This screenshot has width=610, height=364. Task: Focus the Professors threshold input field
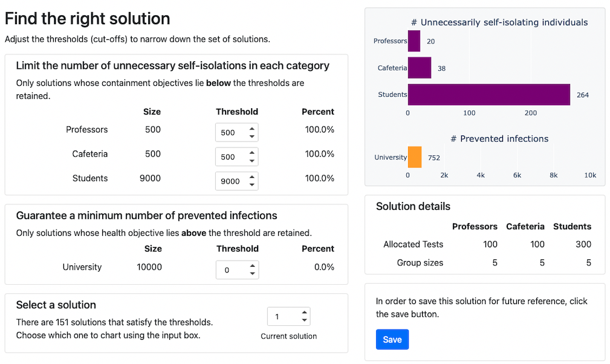(230, 132)
